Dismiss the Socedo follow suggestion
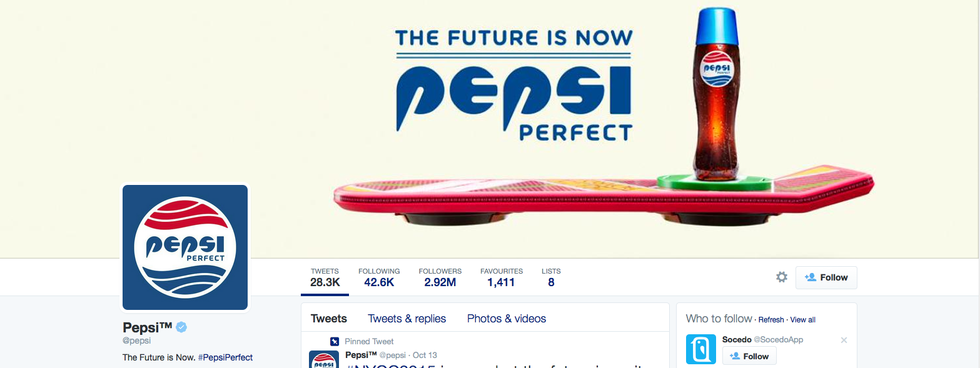This screenshot has width=980, height=368. coord(844,340)
